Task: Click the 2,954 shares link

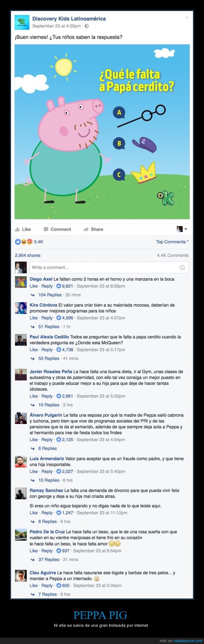Action: (28, 255)
